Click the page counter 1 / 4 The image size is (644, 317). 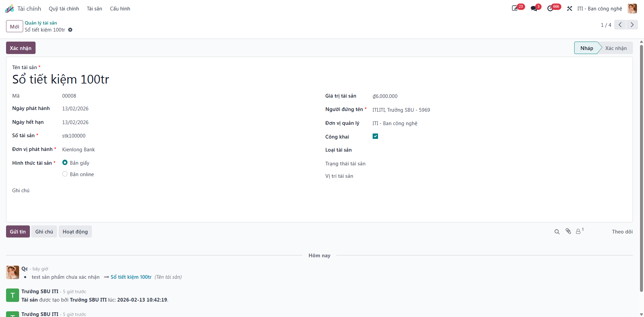(606, 25)
